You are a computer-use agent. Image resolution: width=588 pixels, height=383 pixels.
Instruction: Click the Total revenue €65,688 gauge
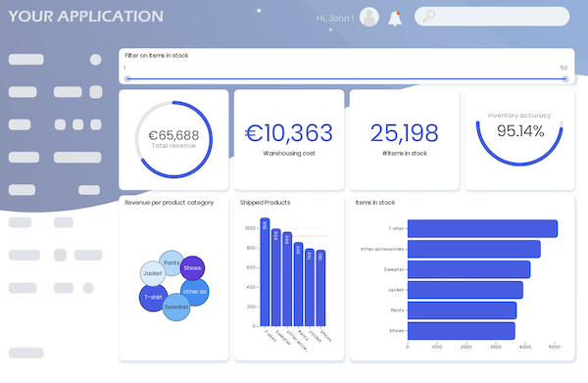(173, 139)
